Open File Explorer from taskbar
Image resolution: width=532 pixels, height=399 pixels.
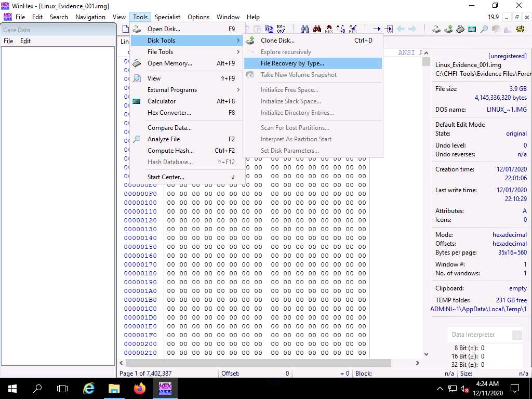(114, 389)
